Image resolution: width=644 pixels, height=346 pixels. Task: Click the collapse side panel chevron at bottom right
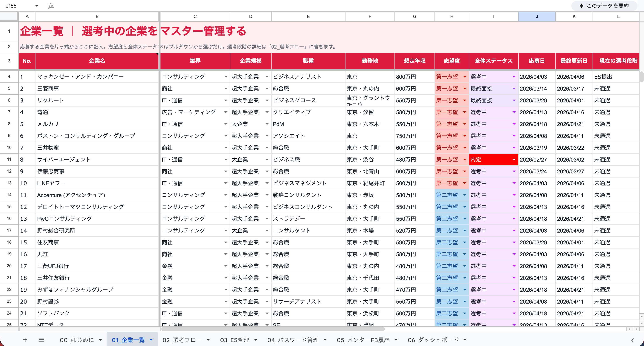[633, 340]
